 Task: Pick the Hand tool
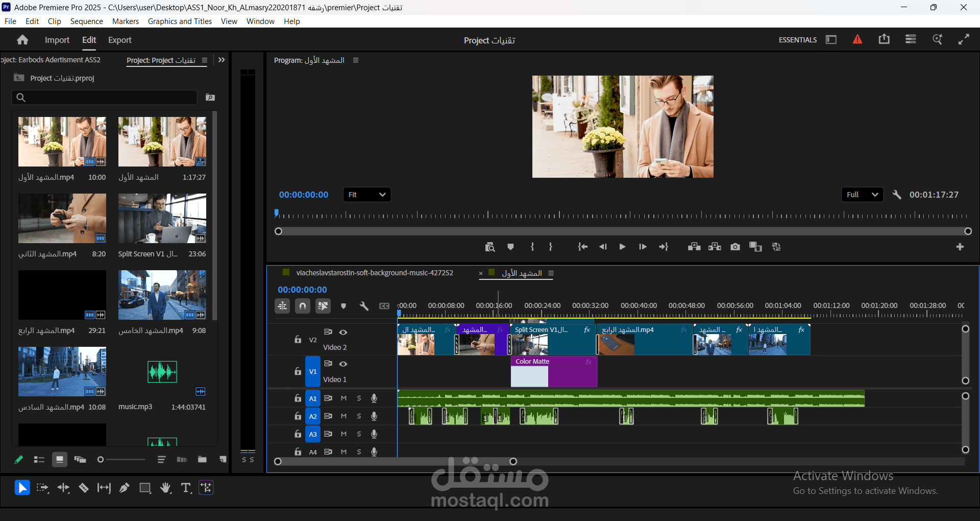pyautogui.click(x=165, y=488)
